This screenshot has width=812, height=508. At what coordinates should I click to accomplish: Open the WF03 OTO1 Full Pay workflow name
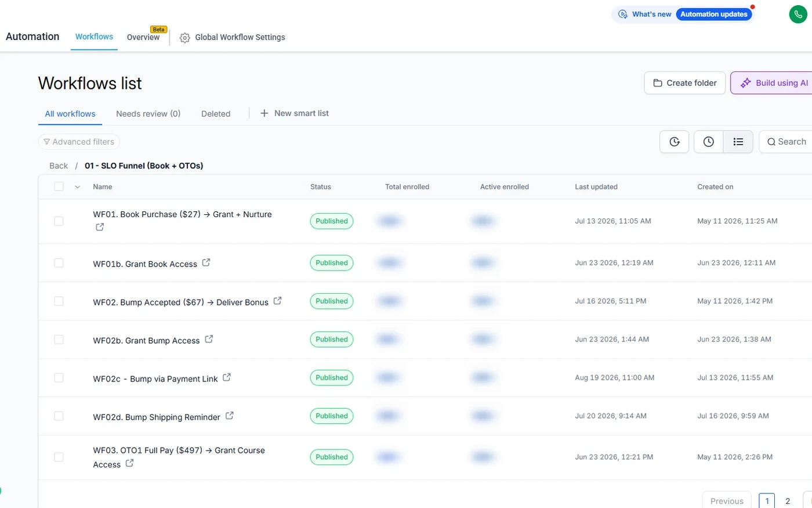click(179, 457)
